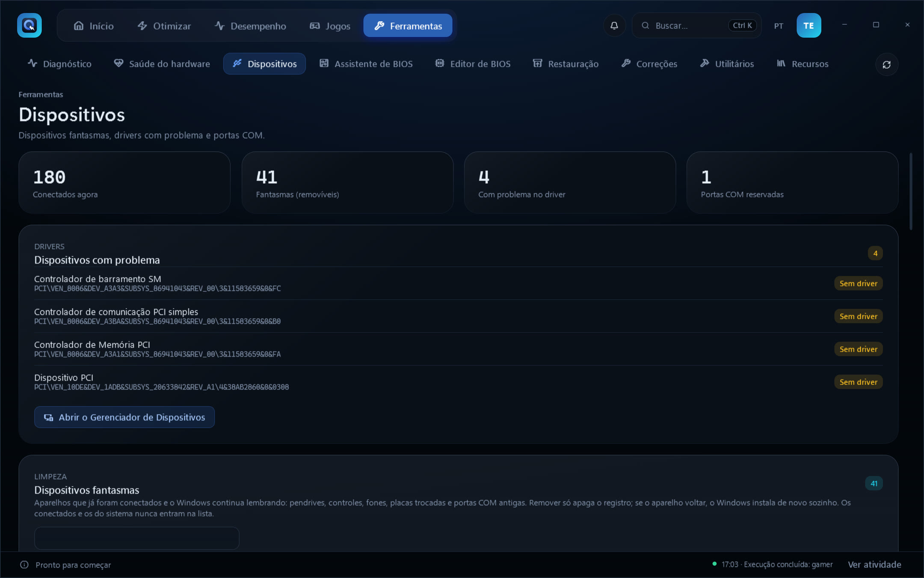Image resolution: width=924 pixels, height=578 pixels.
Task: Click the info icon in status bar
Action: pyautogui.click(x=24, y=565)
